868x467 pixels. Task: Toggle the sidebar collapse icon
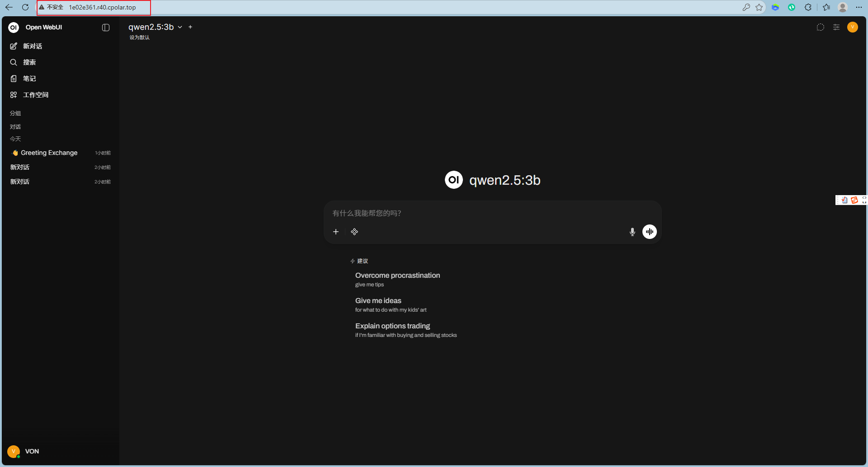pyautogui.click(x=106, y=28)
